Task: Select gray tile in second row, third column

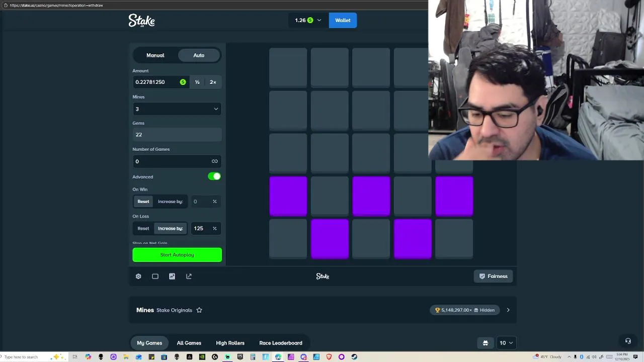Action: tap(371, 111)
